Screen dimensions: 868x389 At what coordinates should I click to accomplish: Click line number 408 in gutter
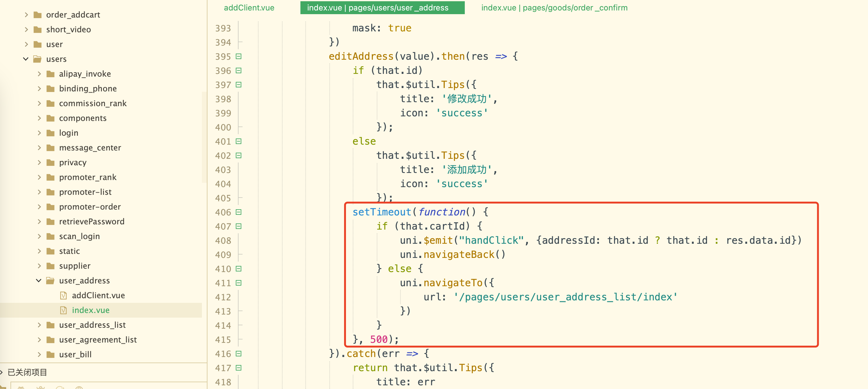coord(223,240)
